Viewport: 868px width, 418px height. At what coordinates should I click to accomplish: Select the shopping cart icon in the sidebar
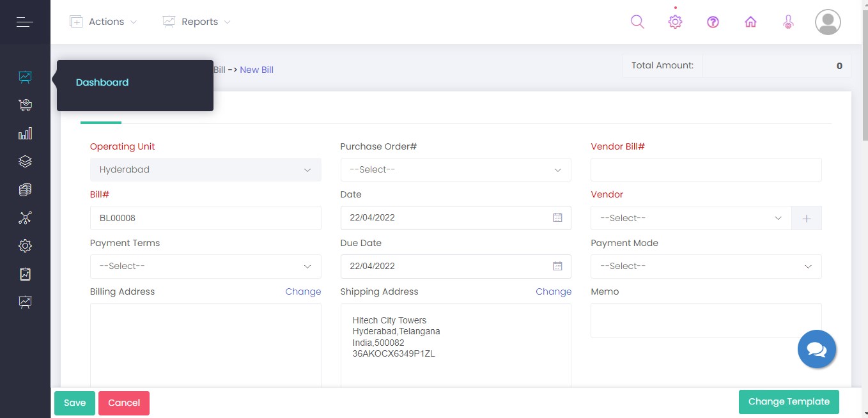(25, 105)
